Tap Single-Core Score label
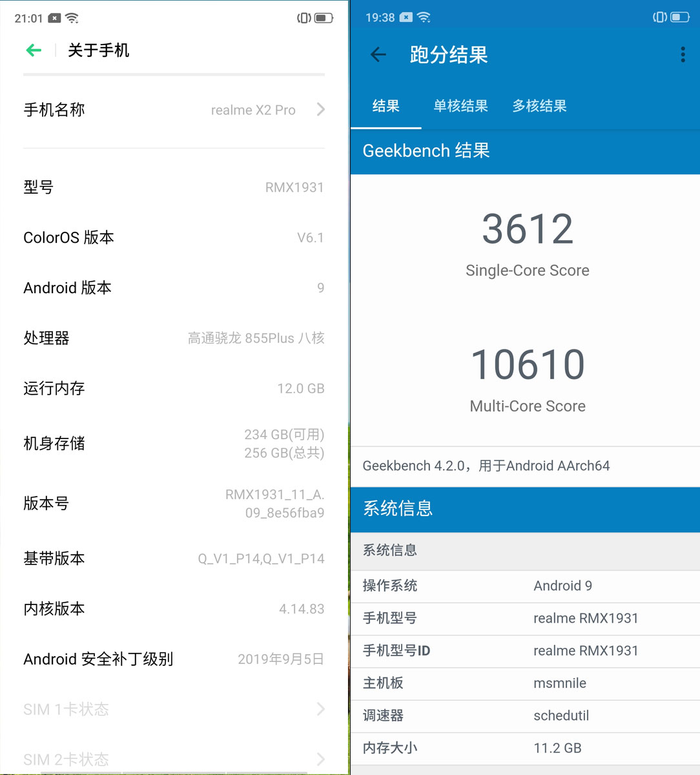The image size is (700, 775). (528, 271)
